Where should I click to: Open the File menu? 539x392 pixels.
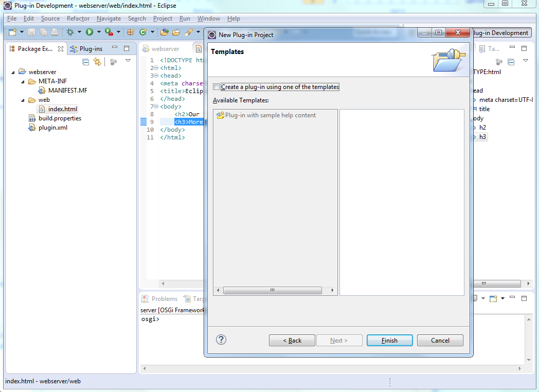(11, 19)
